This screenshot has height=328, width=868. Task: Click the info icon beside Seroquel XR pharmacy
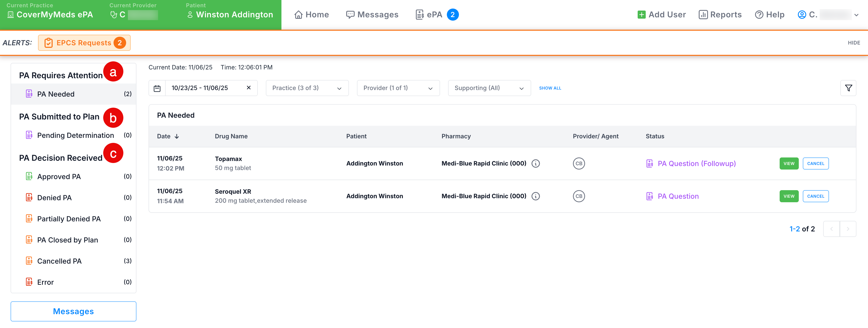click(x=535, y=196)
